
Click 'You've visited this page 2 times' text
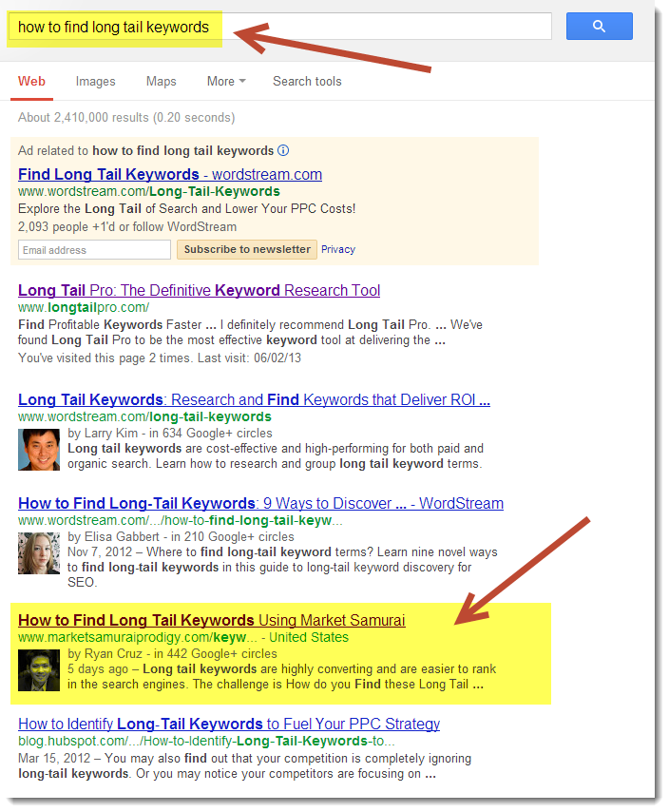click(x=160, y=358)
